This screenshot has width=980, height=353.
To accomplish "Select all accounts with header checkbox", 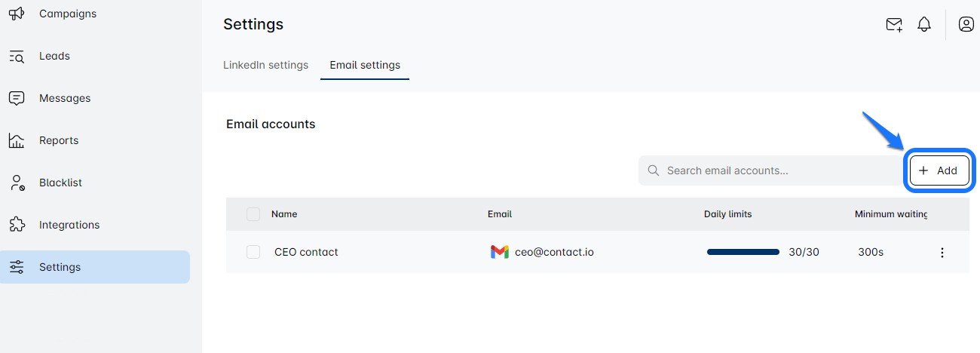I will 253,214.
